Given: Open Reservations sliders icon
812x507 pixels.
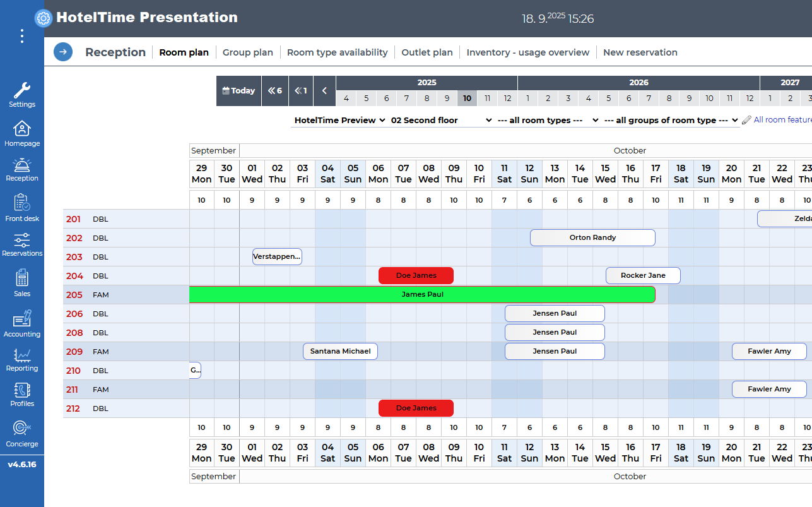Looking at the screenshot, I should point(22,240).
